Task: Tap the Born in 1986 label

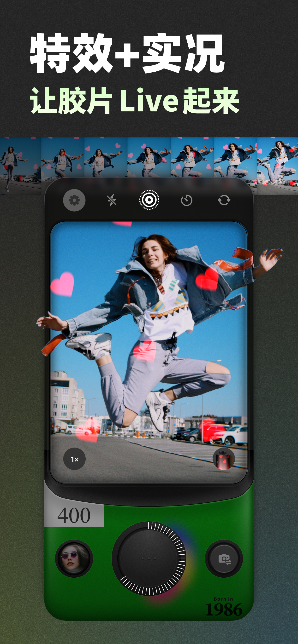Action: tap(224, 607)
